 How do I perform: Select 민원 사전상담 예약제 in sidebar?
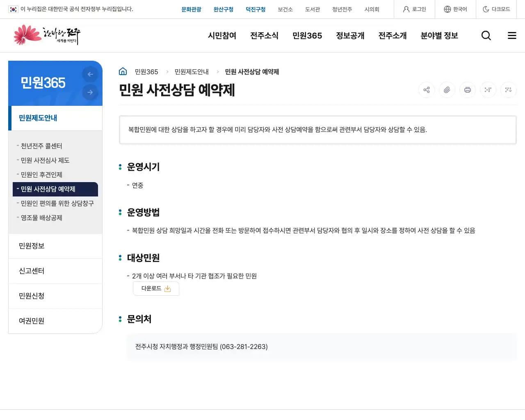(x=55, y=189)
